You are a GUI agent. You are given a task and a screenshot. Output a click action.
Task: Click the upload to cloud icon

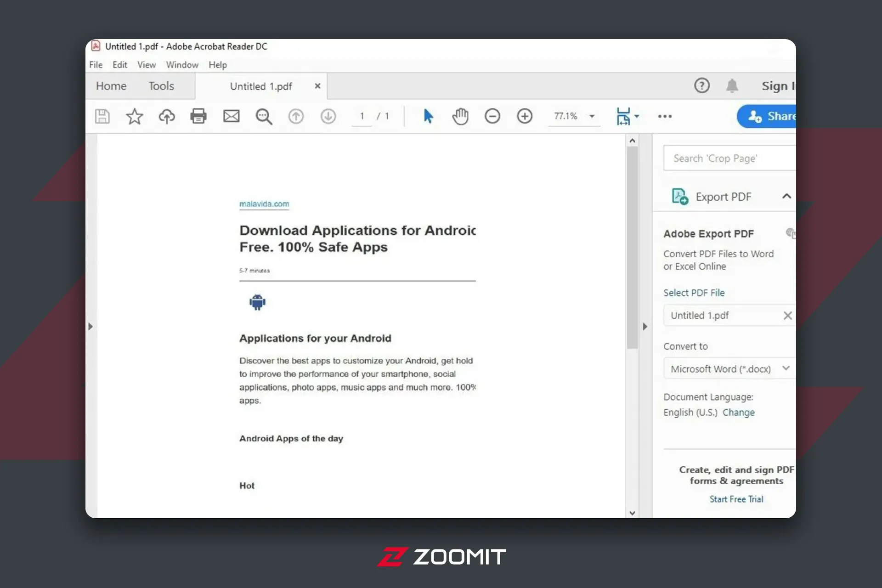click(167, 116)
